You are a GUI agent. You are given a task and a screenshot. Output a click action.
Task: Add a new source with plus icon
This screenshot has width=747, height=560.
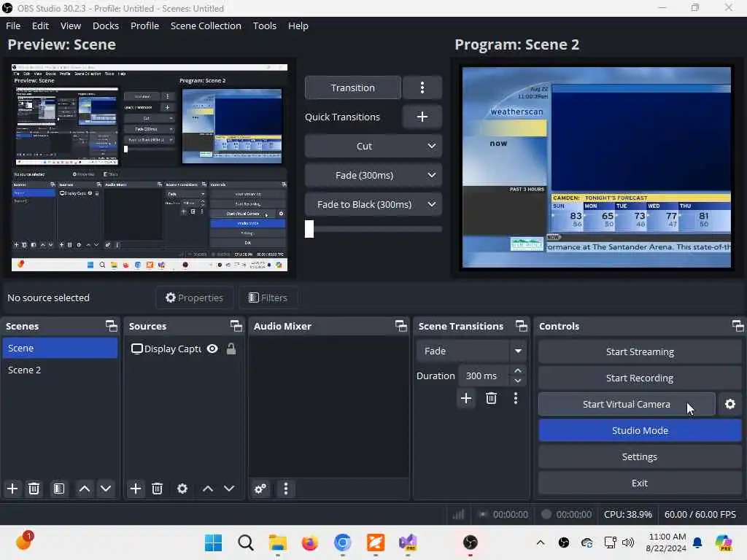135,489
